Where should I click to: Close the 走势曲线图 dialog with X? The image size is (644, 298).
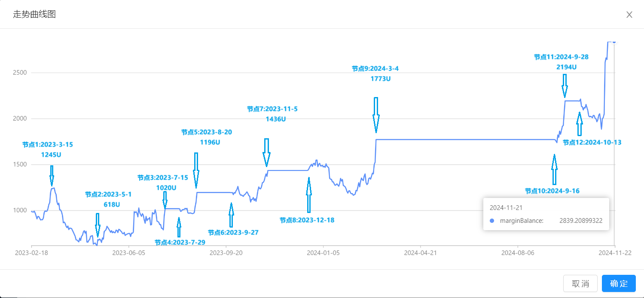coord(629,15)
